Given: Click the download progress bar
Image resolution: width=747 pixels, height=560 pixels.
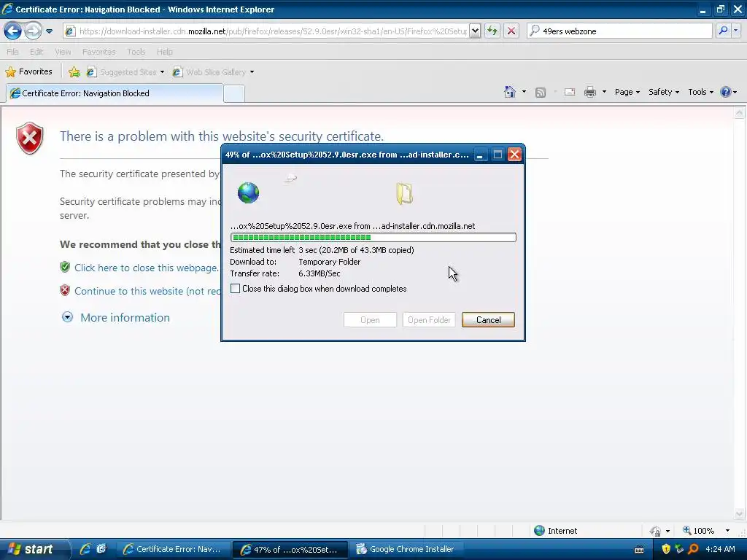Looking at the screenshot, I should tap(373, 237).
